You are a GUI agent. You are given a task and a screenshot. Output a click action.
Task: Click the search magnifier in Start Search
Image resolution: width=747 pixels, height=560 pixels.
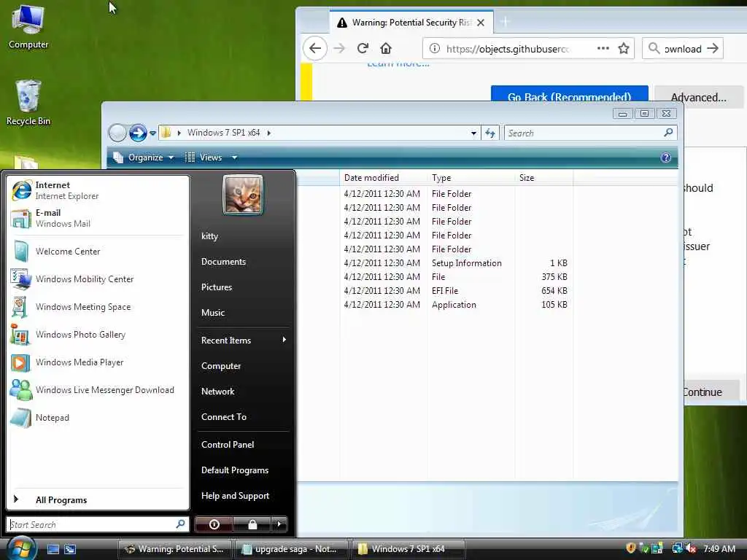coord(180,524)
